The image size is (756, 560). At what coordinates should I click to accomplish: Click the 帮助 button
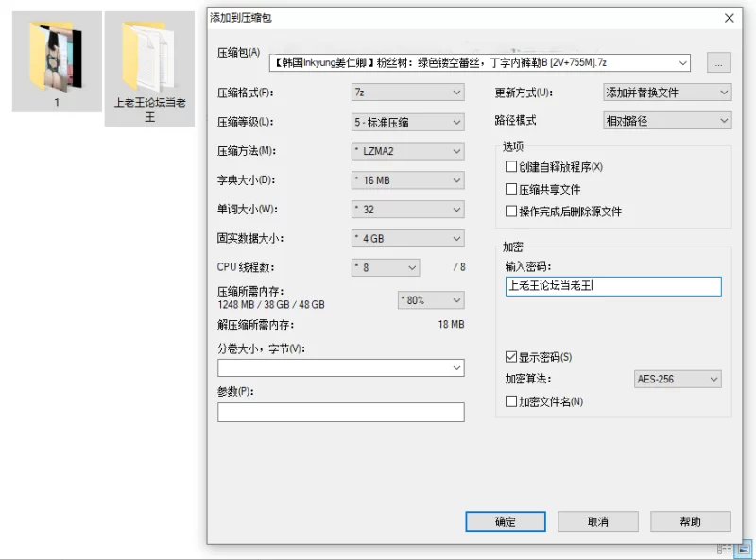(691, 521)
